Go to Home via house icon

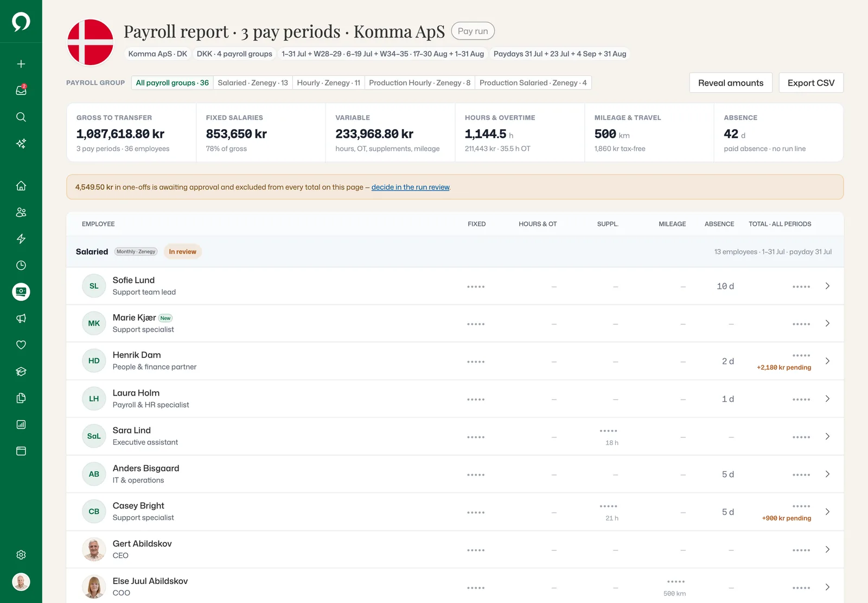point(21,186)
